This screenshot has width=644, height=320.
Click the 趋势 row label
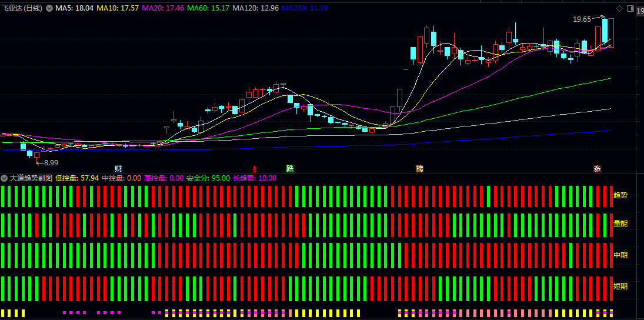[x=620, y=195]
